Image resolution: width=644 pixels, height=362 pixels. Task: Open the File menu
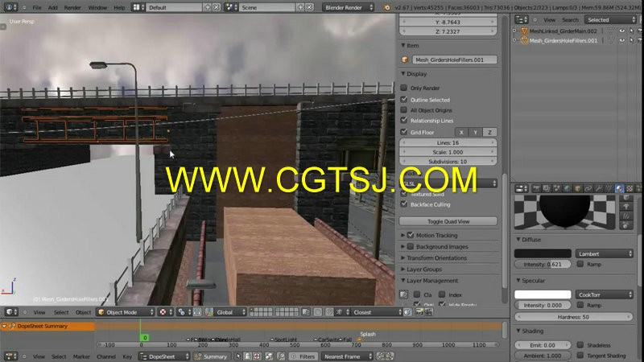[x=36, y=7]
